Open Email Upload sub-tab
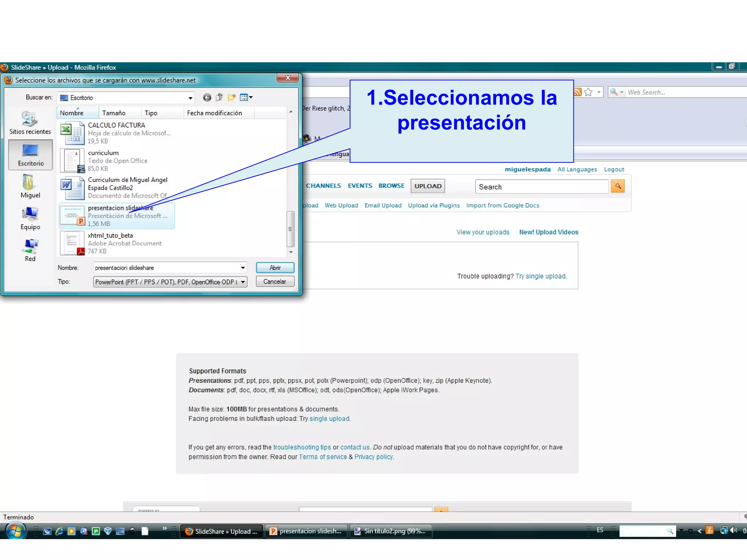The height and width of the screenshot is (560, 747). coord(383,205)
